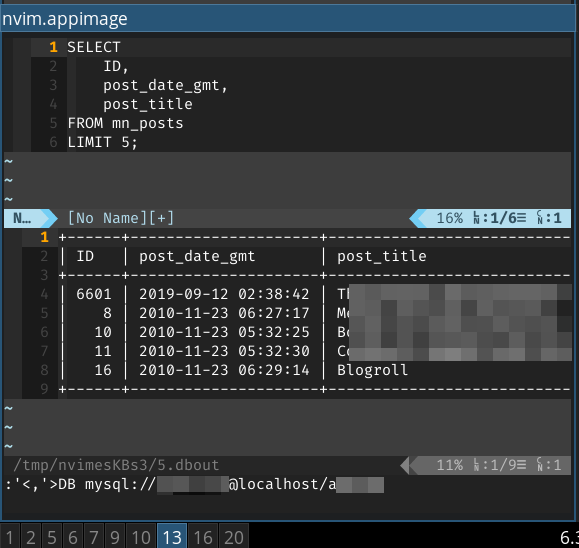Click 'FROM mn_posts' line
The width and height of the screenshot is (579, 548).
click(x=126, y=123)
